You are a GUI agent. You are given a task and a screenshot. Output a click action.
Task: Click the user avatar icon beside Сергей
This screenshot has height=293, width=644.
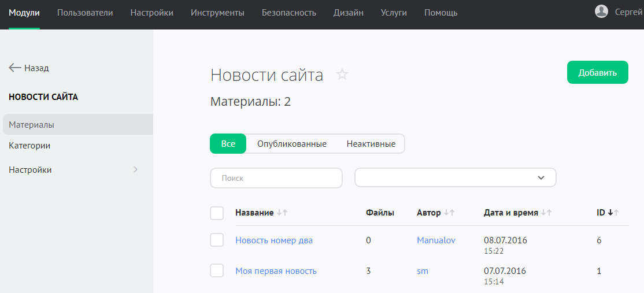click(601, 12)
